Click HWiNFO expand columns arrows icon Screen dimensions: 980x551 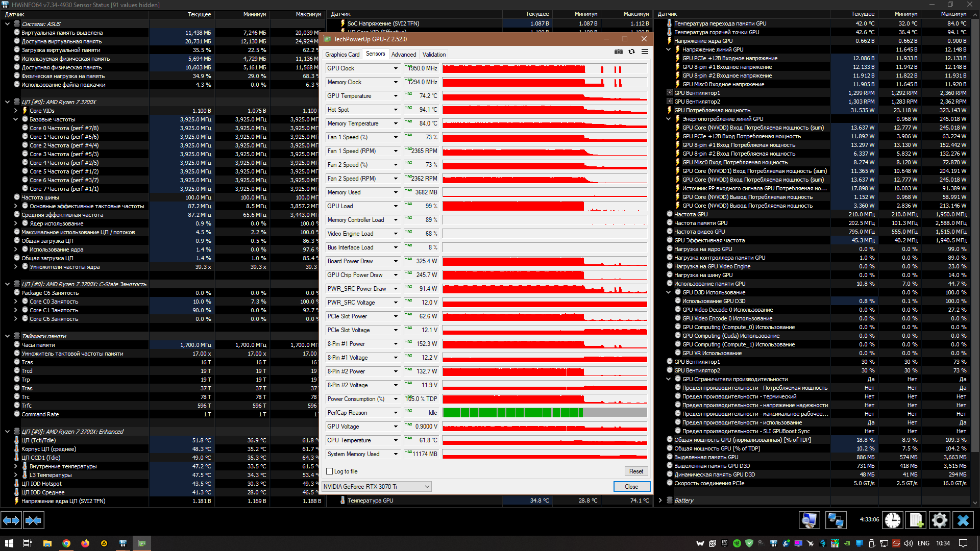coord(11,520)
